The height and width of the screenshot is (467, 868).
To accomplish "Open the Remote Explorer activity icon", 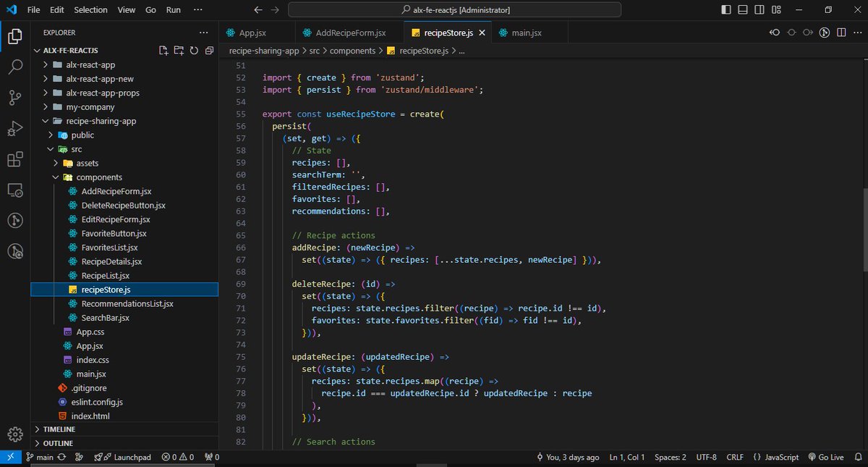I will (x=15, y=190).
